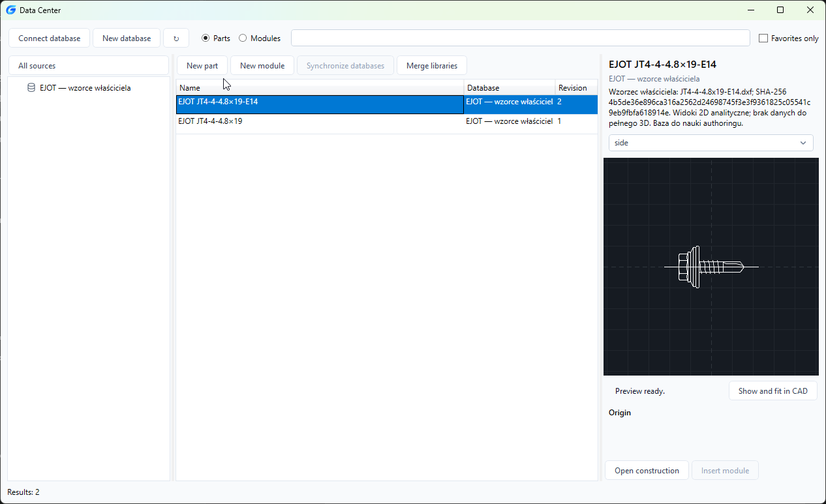Click the Data Center app logo icon

10,10
